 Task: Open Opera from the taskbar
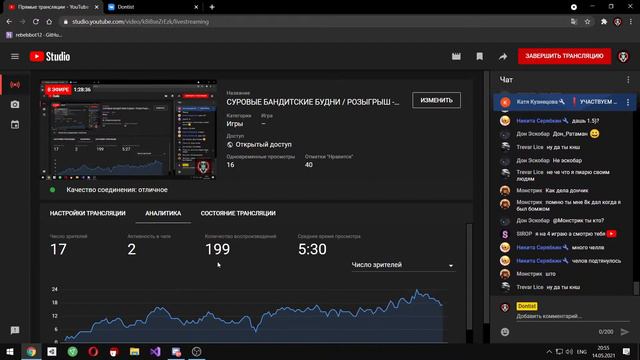[93, 351]
